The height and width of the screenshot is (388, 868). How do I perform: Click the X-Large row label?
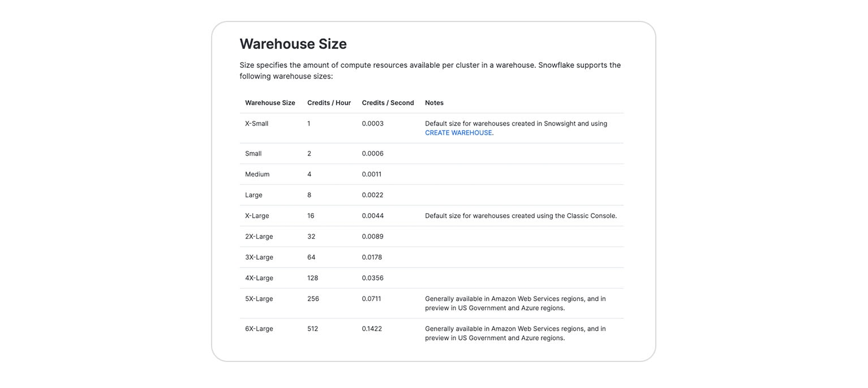[x=257, y=215]
